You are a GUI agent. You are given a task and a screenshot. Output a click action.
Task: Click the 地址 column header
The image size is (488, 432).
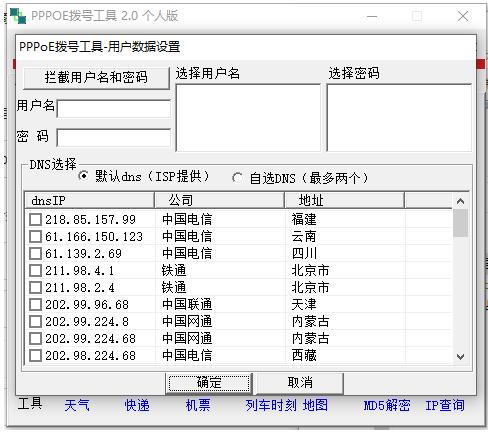[345, 200]
